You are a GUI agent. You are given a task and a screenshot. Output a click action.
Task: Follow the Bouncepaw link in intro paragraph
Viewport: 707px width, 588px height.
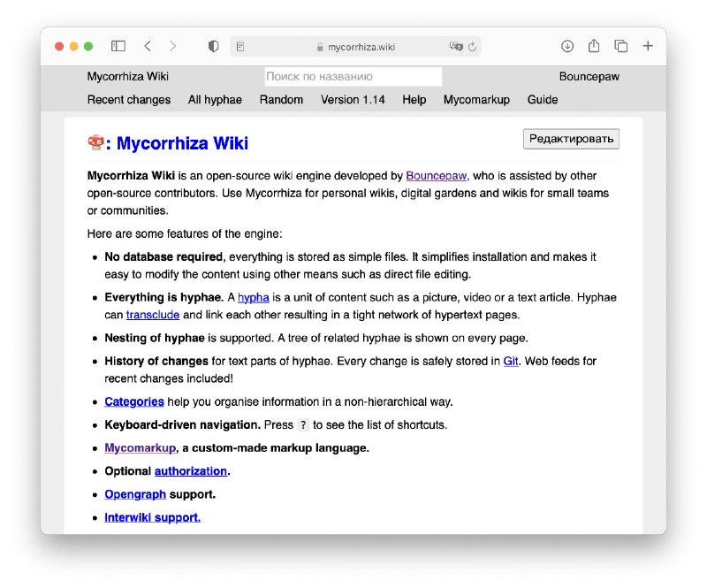436,176
